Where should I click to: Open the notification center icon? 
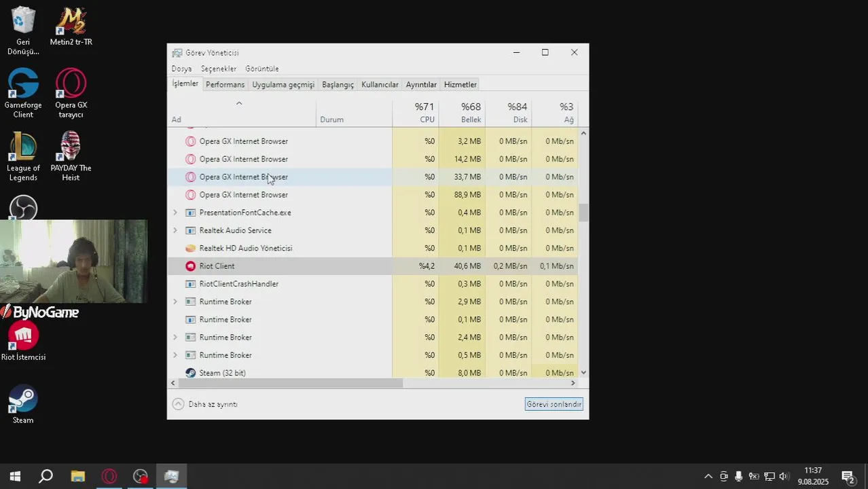[x=848, y=477]
